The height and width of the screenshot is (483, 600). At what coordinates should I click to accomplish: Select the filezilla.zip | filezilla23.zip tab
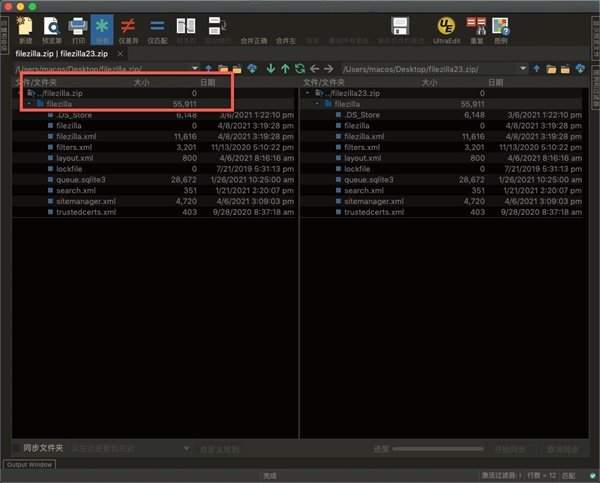[62, 54]
